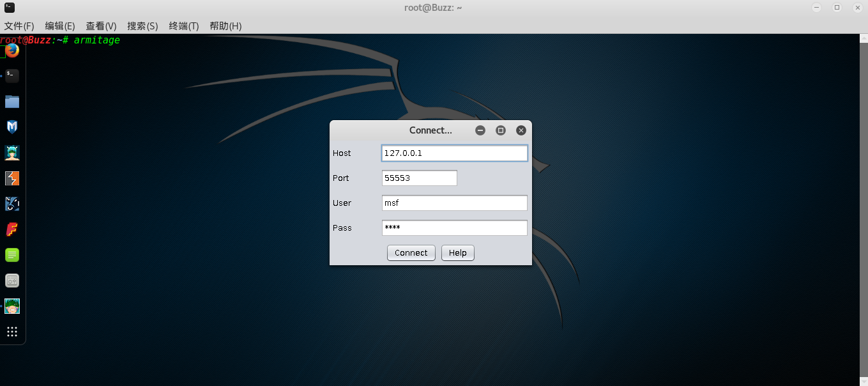Open the 搜索(S) menu
The width and height of the screenshot is (868, 386).
pyautogui.click(x=142, y=26)
